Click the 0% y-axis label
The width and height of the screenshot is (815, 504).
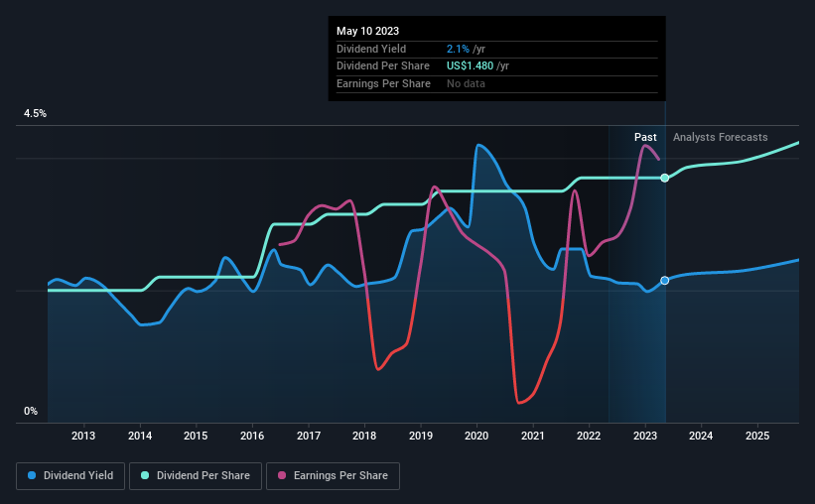coord(31,412)
